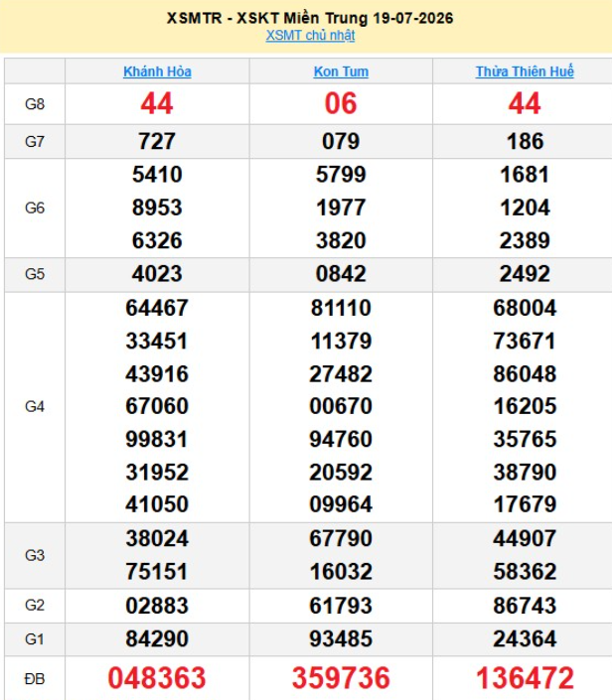Click G6 number 1977
This screenshot has height=700, width=612.
pyautogui.click(x=341, y=208)
